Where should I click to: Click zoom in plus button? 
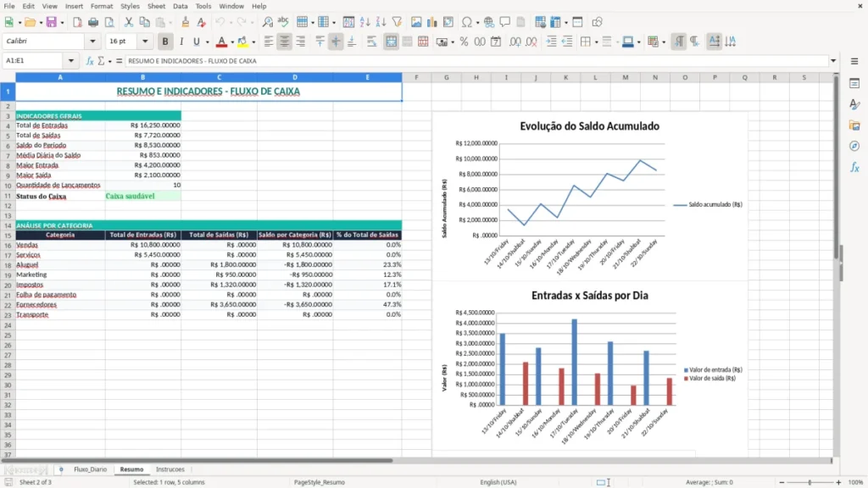pos(838,482)
